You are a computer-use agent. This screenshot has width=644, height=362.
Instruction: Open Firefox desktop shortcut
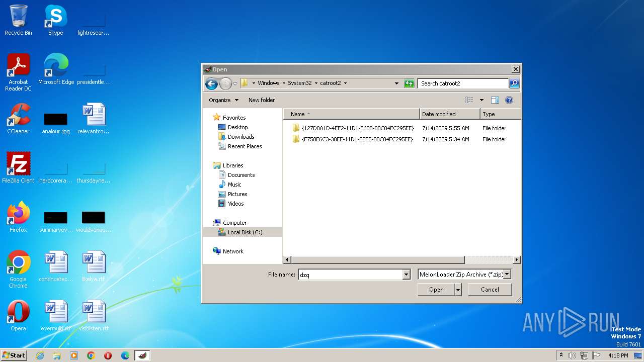[18, 217]
